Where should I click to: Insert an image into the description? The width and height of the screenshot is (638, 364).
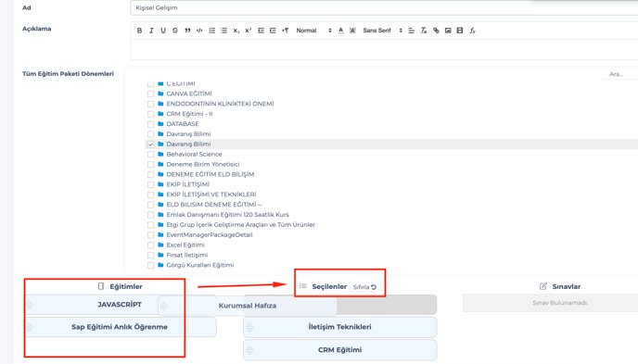coord(448,31)
